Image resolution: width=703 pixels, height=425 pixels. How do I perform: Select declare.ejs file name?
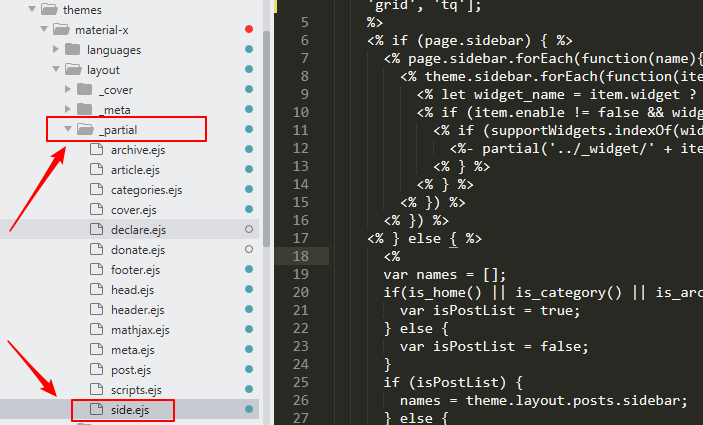[x=139, y=230]
